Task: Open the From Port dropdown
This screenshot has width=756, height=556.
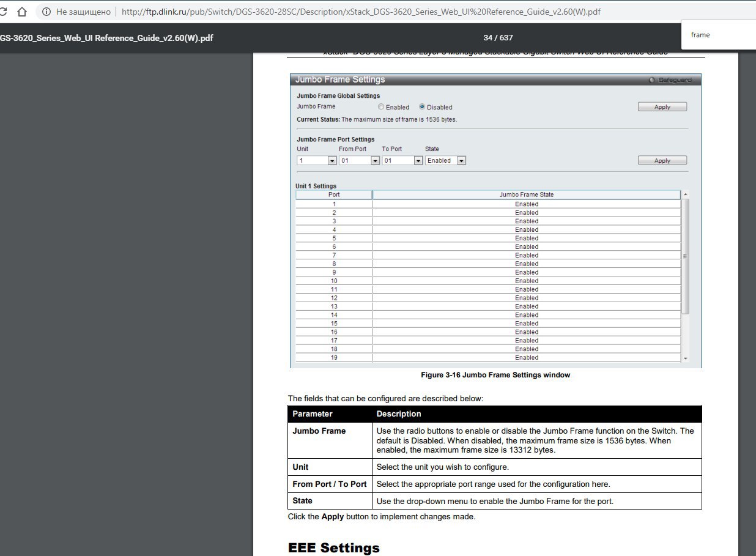Action: tap(360, 161)
